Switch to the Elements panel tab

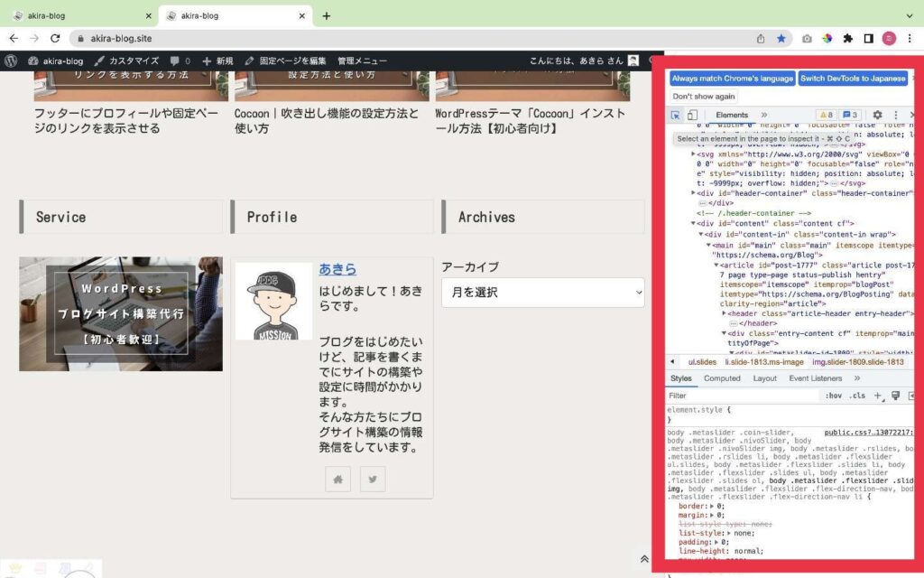[732, 115]
